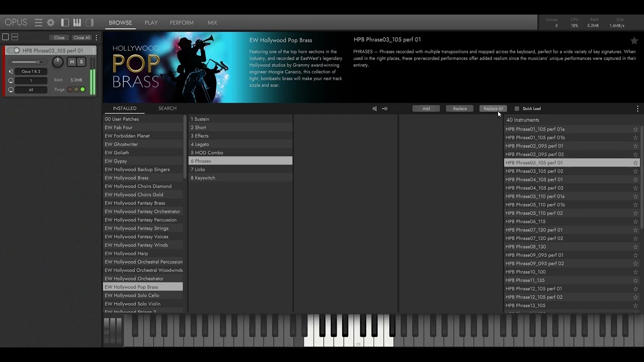Open 00 User Patches folder
Viewport: 644px width, 362px height.
(143, 119)
